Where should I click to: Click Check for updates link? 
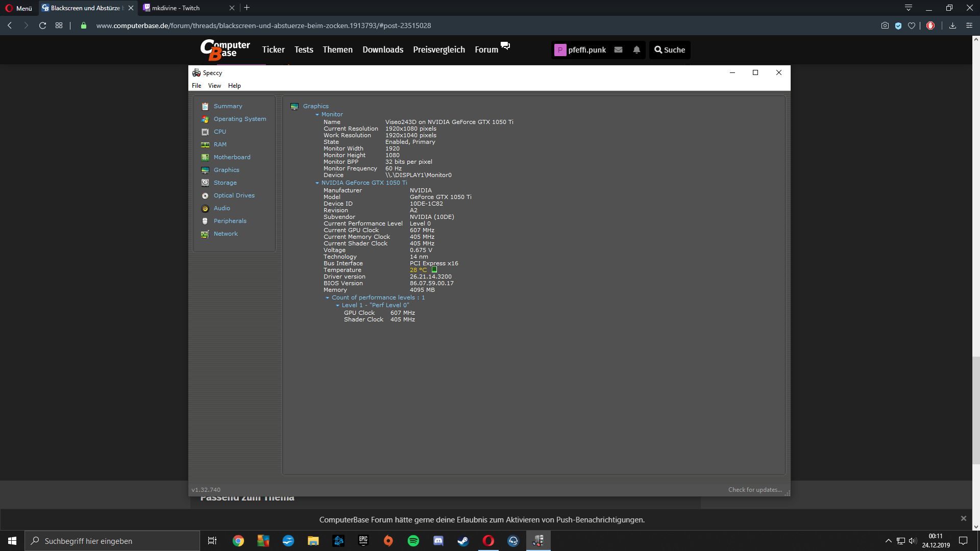click(754, 490)
